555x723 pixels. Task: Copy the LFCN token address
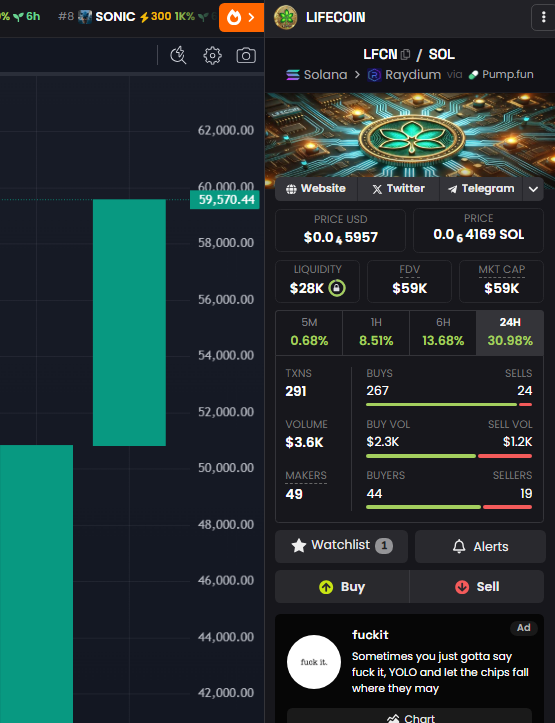coord(405,54)
